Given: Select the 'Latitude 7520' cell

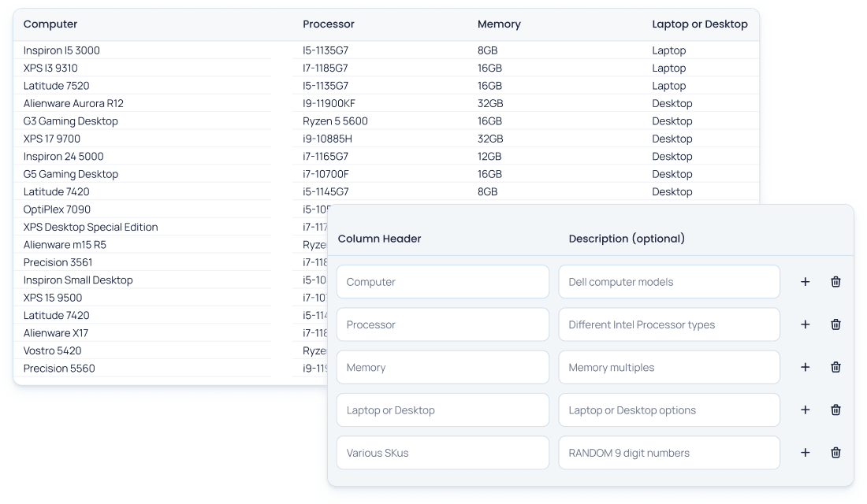Looking at the screenshot, I should tap(57, 86).
